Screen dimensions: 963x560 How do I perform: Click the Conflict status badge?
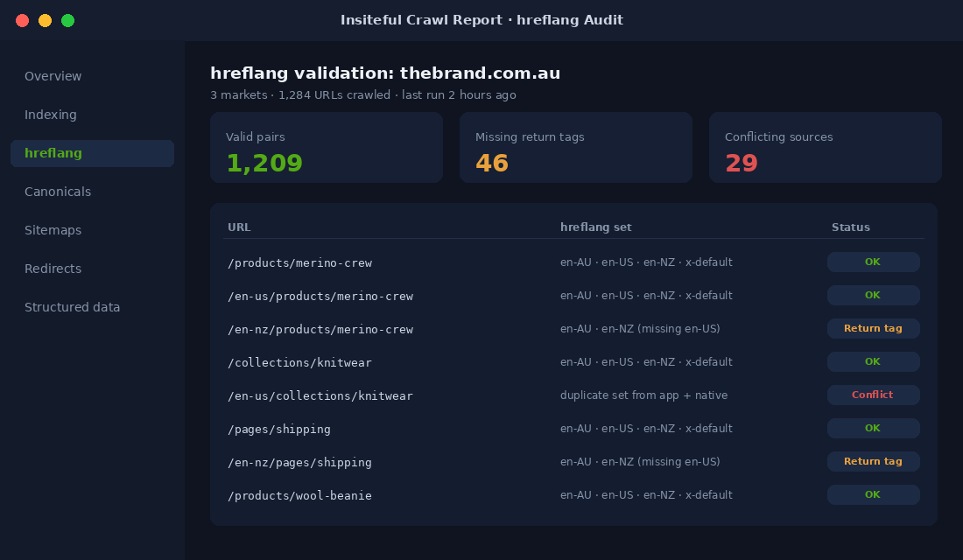(x=874, y=395)
